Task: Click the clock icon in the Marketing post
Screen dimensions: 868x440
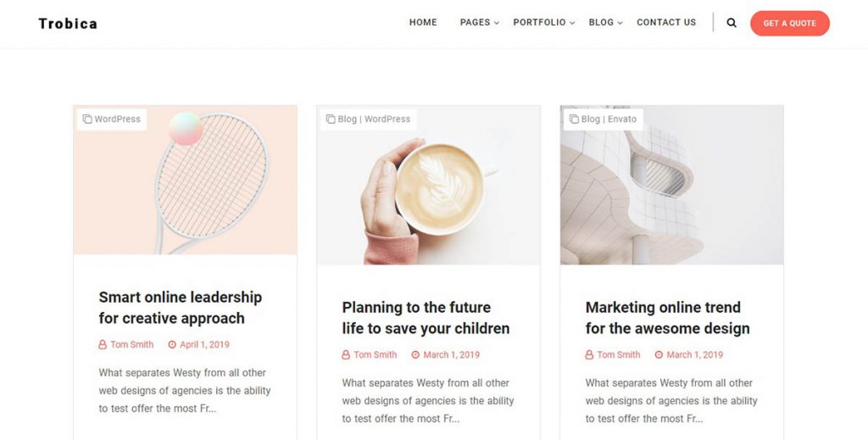Action: [659, 355]
